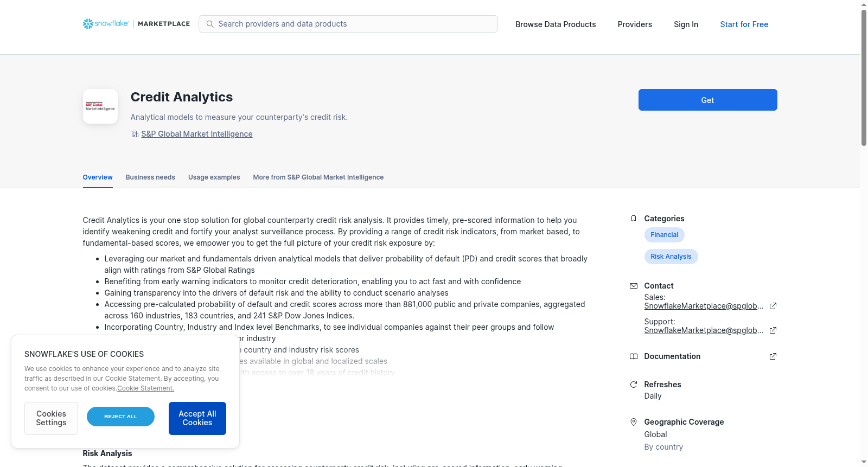
Task: Click the Refreshes circular arrow icon
Action: click(x=634, y=385)
